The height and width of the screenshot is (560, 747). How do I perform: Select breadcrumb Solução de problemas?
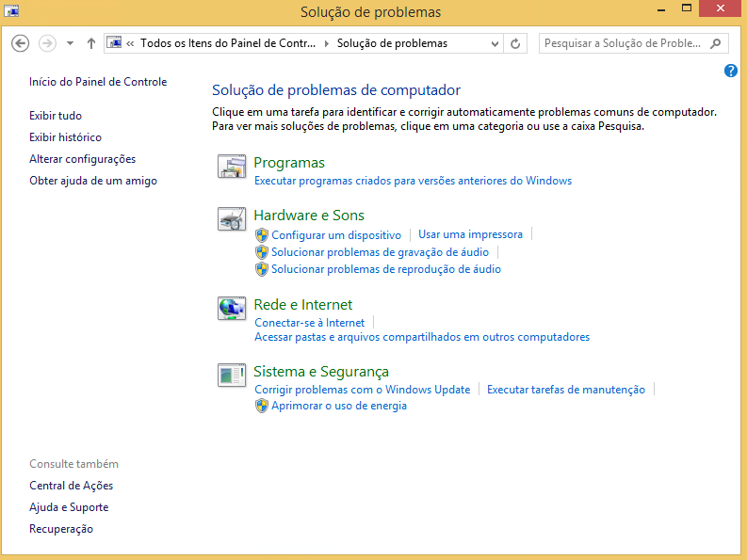[x=392, y=43]
